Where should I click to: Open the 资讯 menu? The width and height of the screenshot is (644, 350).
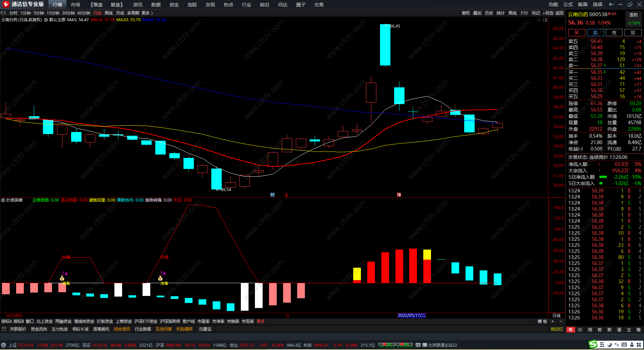[x=138, y=5]
